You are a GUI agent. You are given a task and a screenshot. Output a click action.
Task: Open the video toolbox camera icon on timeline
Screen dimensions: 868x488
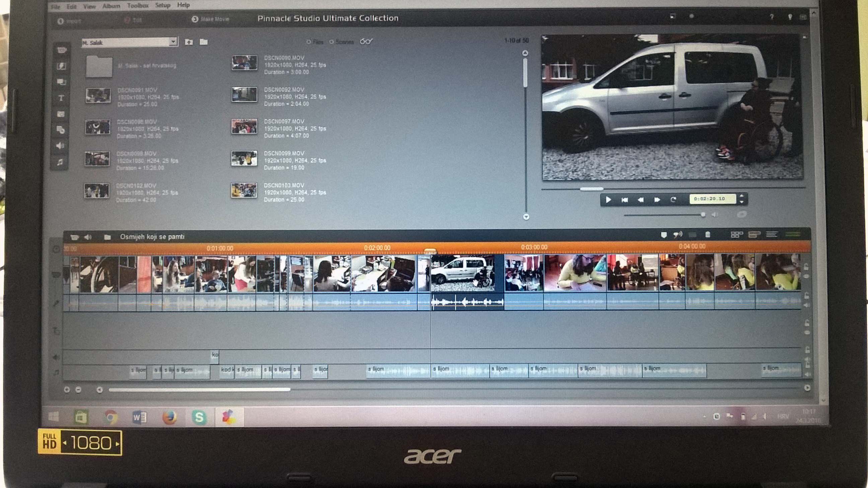tap(74, 237)
